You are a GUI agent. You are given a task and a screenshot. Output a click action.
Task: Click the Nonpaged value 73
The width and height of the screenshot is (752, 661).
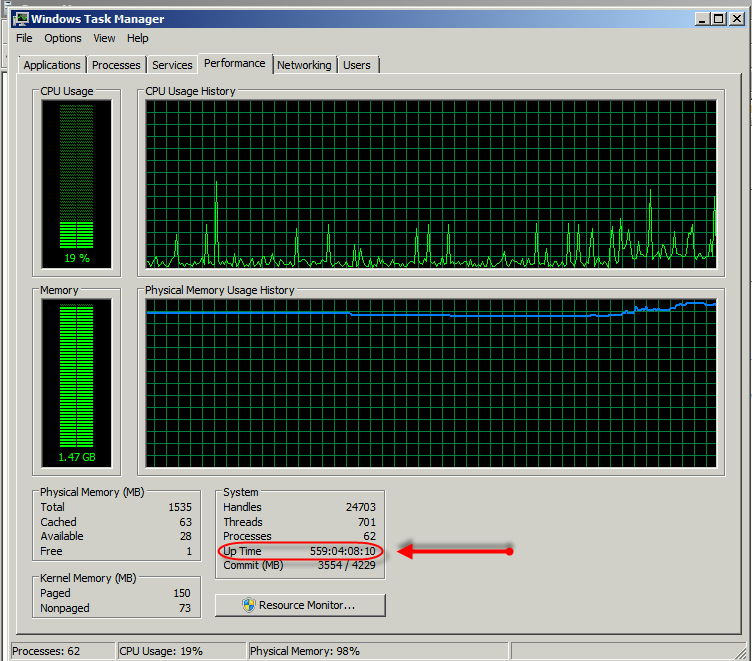[185, 608]
